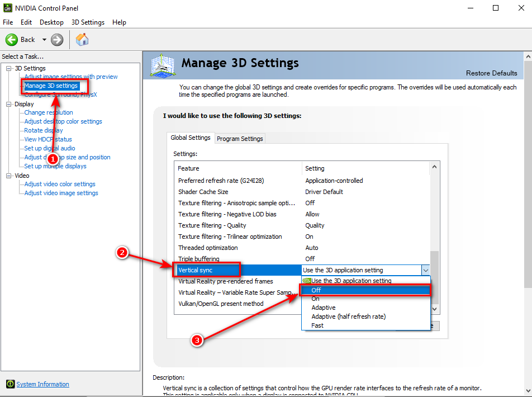Screen dimensions: 532x397
Task: Click the System Information icon
Action: (10, 384)
